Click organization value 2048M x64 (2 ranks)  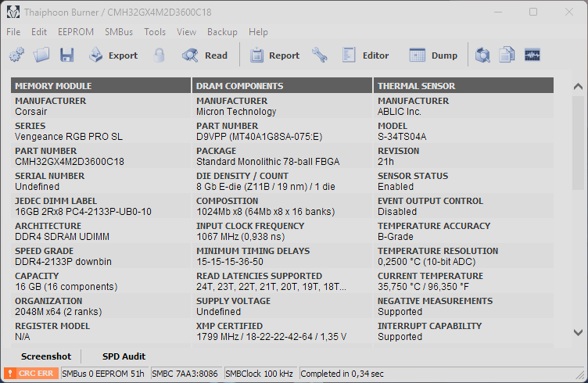click(59, 312)
